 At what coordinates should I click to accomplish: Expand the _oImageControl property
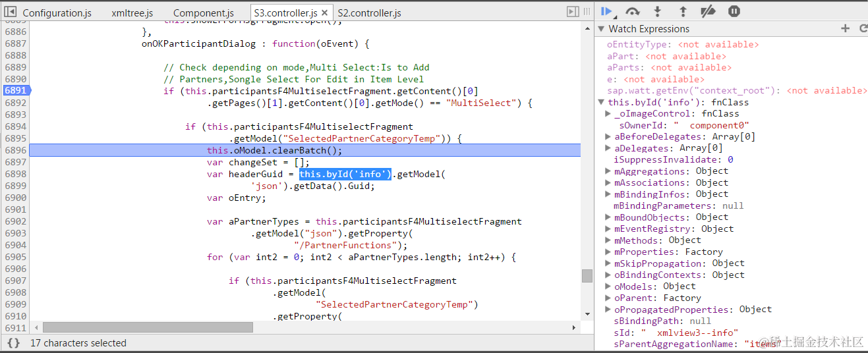[609, 114]
